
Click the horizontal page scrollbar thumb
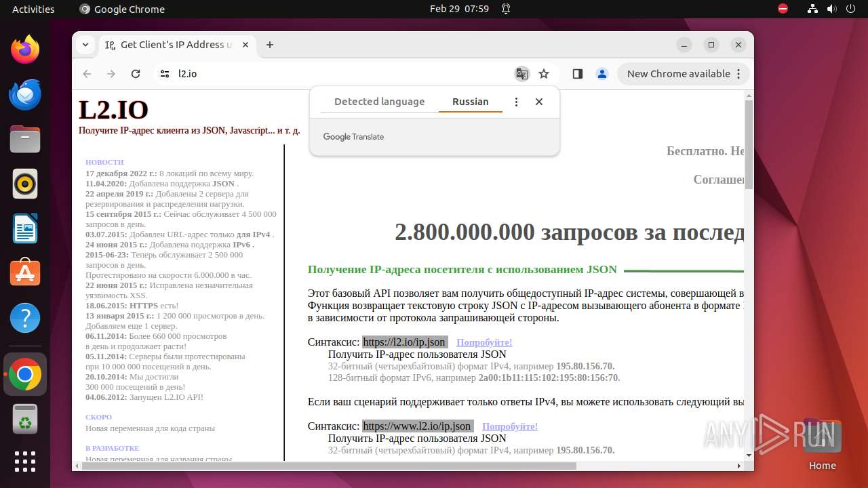coord(328,466)
